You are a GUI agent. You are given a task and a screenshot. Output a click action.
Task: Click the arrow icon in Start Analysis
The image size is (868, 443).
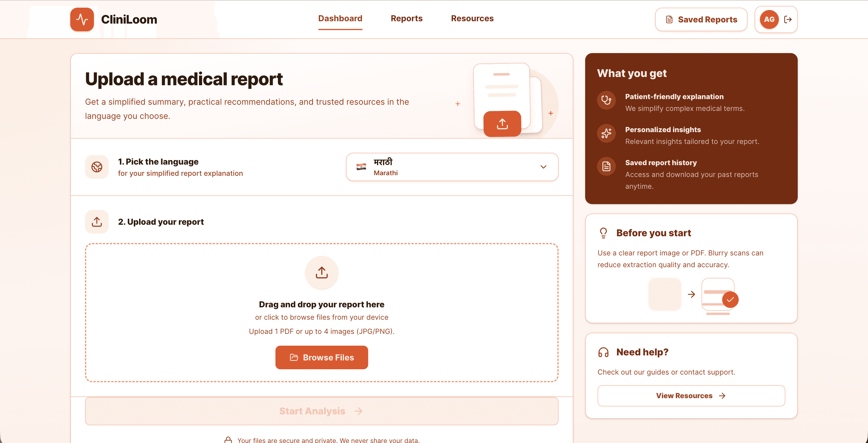(358, 411)
